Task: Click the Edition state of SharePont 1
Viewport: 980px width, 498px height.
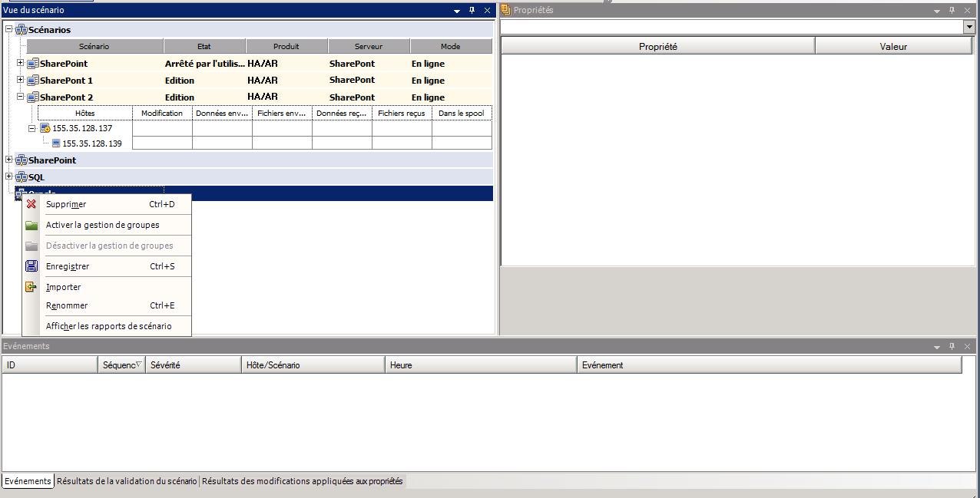Action: [x=180, y=81]
